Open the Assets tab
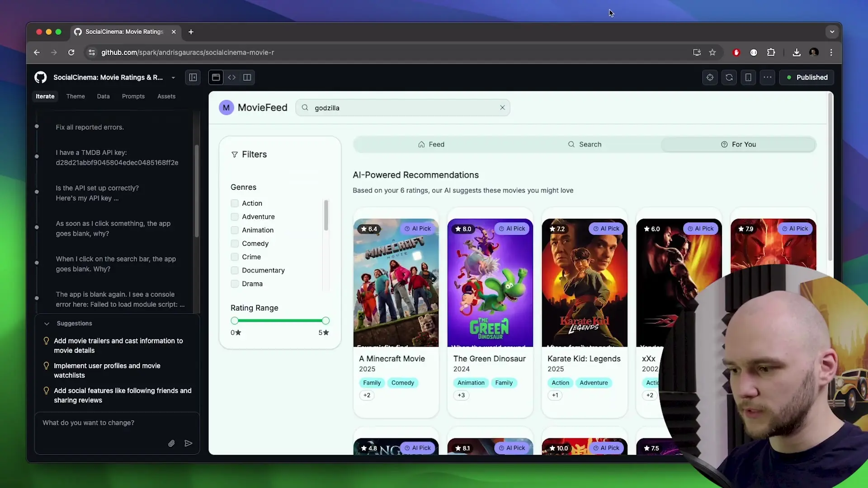Viewport: 868px width, 488px height. (166, 96)
